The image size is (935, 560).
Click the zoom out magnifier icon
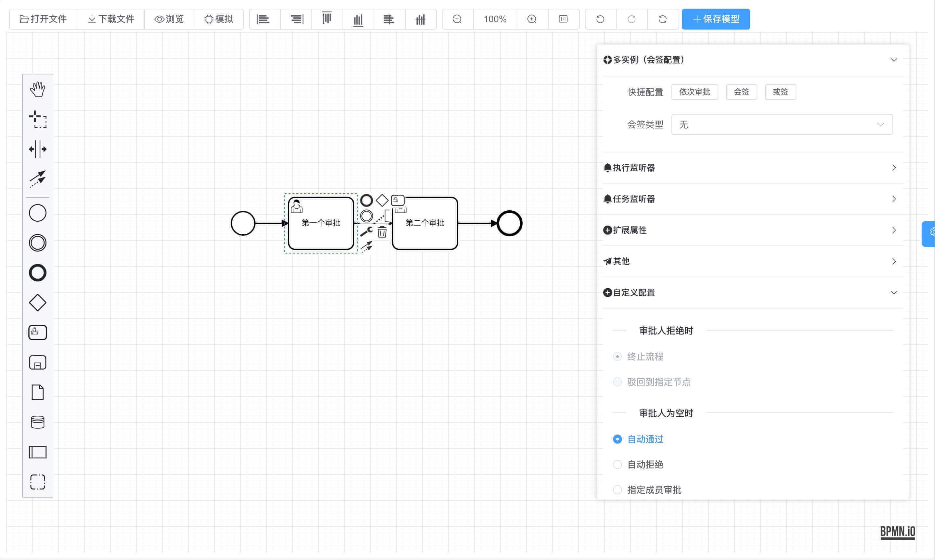(457, 19)
